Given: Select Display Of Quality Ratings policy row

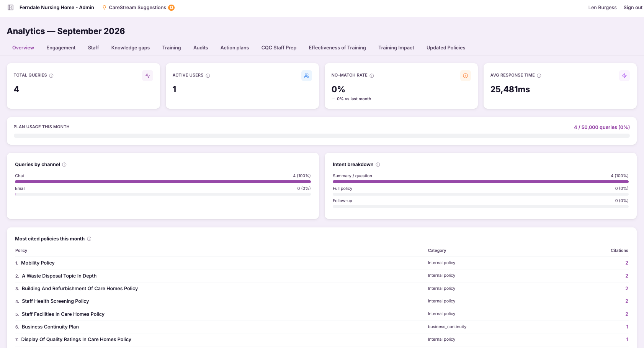Looking at the screenshot, I should click(322, 340).
